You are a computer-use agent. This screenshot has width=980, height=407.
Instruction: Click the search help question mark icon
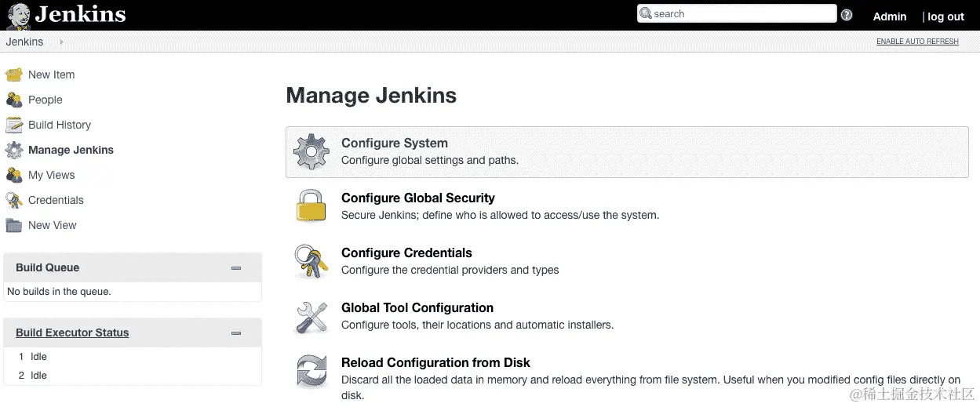tap(847, 15)
